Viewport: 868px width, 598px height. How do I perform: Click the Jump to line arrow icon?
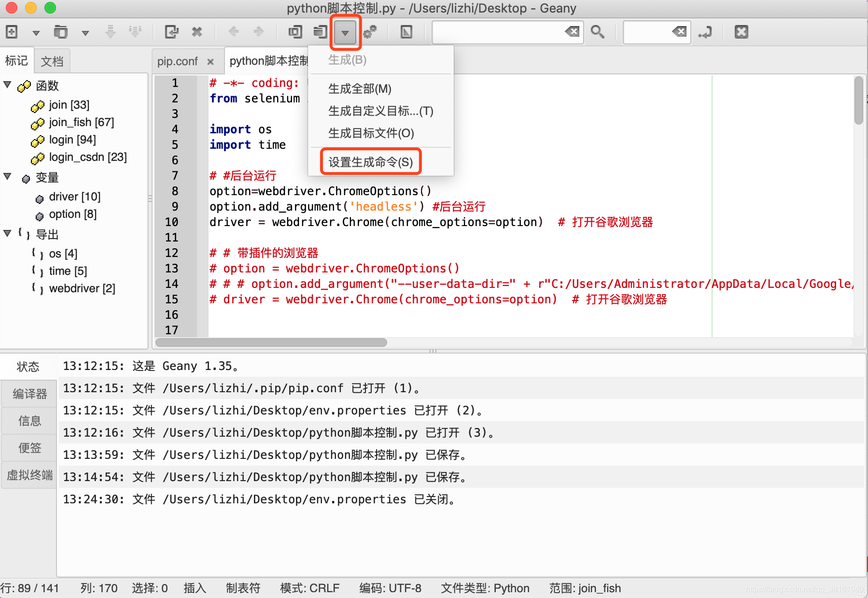coord(705,32)
